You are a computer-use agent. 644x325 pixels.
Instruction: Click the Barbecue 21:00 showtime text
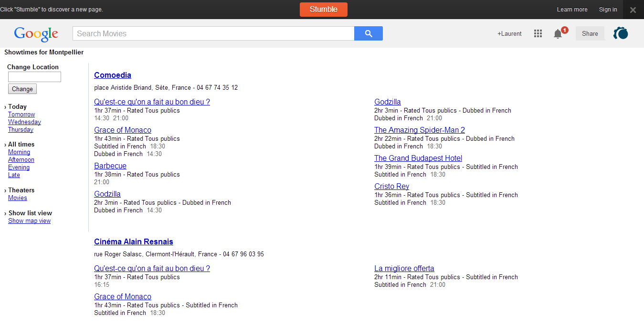pyautogui.click(x=102, y=182)
